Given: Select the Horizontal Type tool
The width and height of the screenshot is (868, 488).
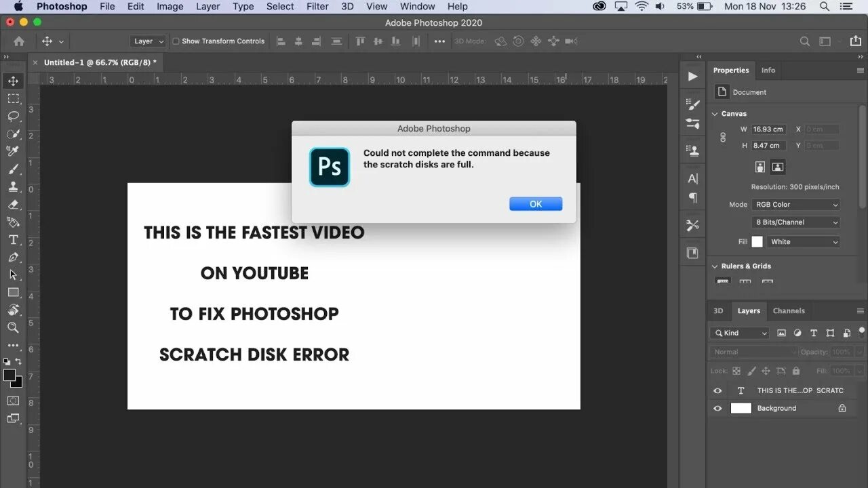Looking at the screenshot, I should [x=13, y=240].
